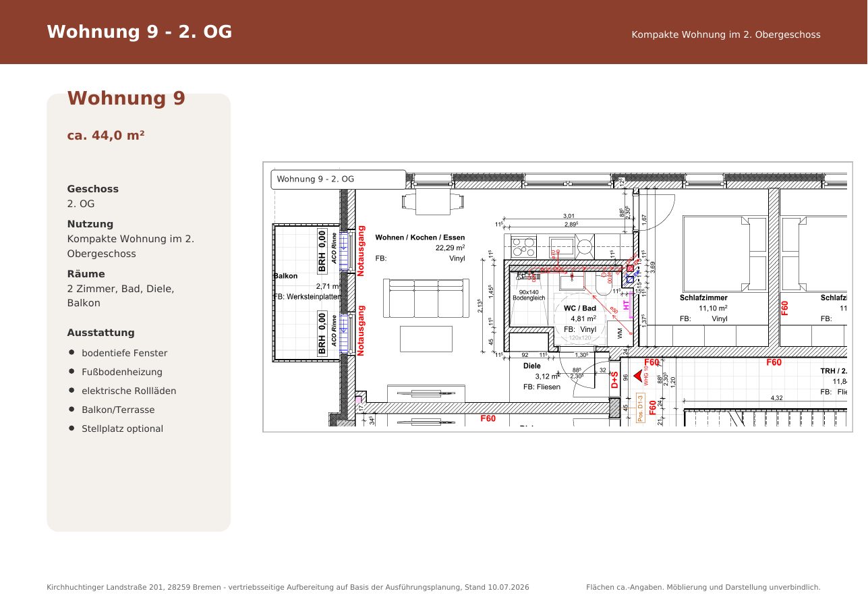
Task: Click the 'Geschoss' label
Action: click(x=93, y=189)
